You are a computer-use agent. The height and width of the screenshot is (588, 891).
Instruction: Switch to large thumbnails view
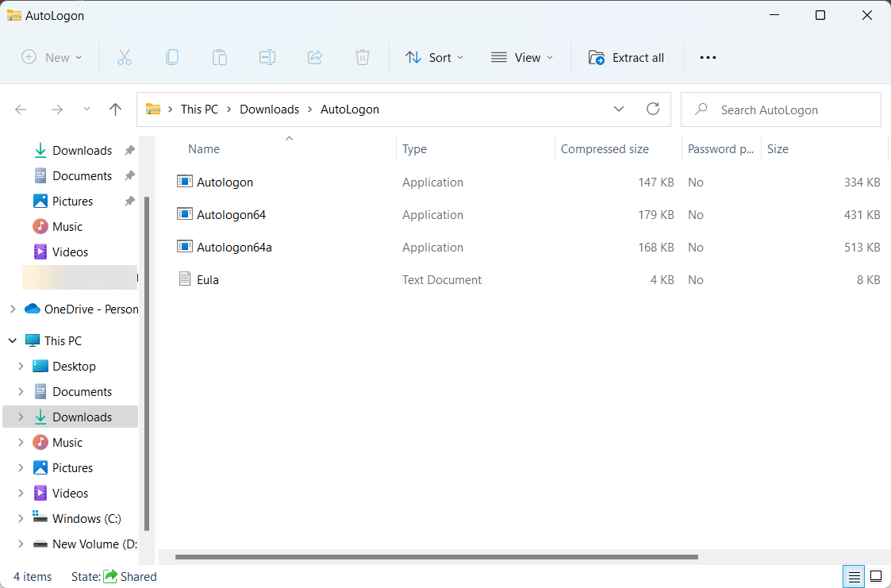coord(876,576)
